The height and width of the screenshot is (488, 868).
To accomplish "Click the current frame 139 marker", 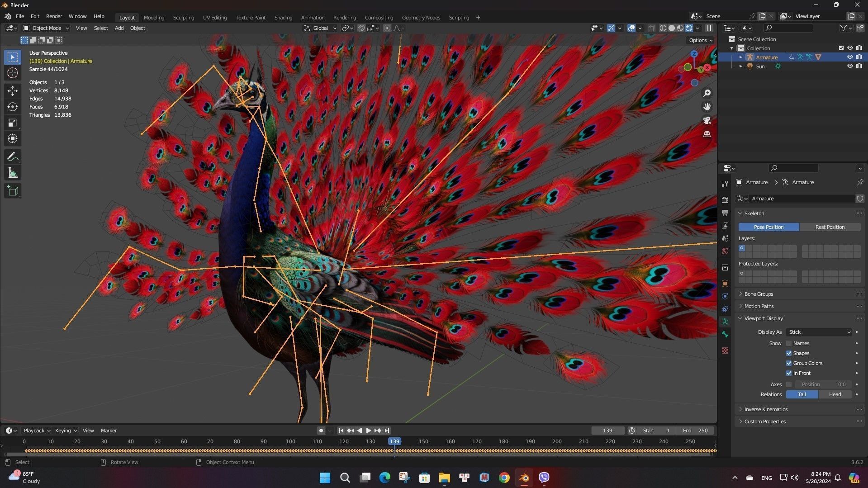I will [394, 441].
